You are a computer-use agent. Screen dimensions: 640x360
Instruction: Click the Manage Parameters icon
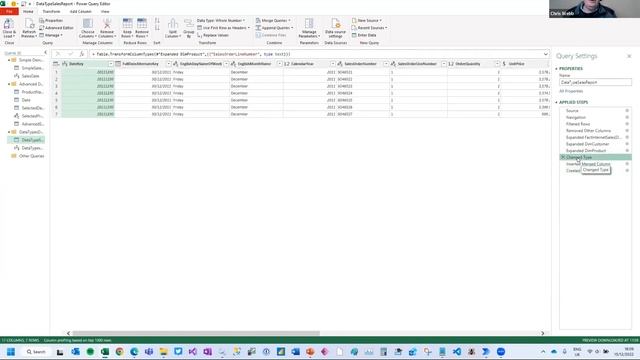coord(309,24)
